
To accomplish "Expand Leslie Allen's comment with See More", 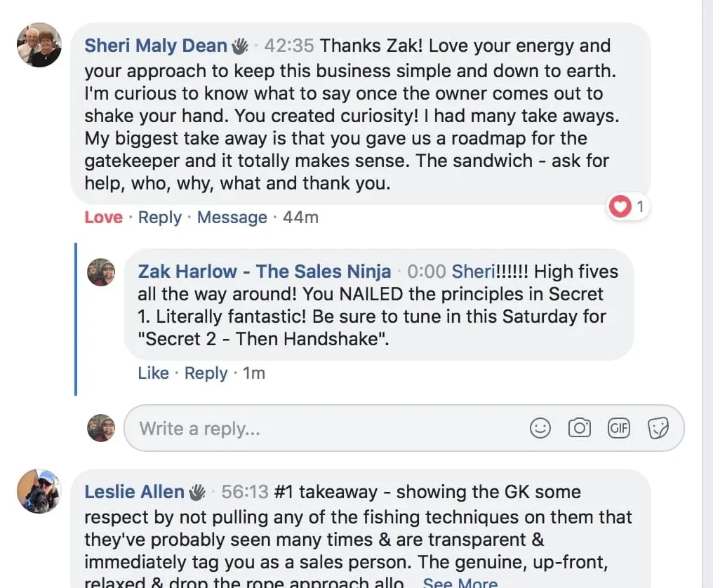I will coord(460,582).
